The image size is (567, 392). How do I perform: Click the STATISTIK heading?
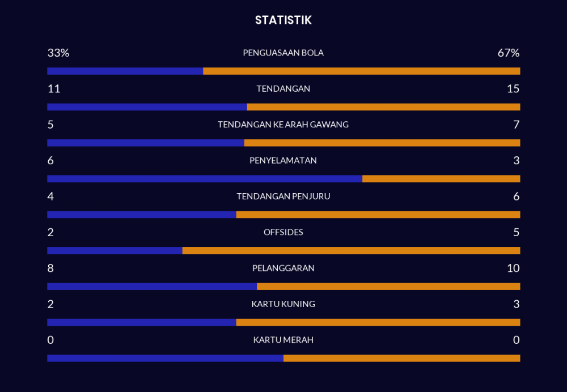pyautogui.click(x=283, y=20)
